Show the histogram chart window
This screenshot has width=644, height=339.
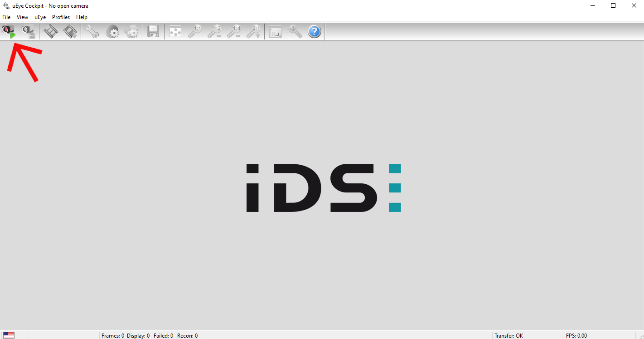276,31
